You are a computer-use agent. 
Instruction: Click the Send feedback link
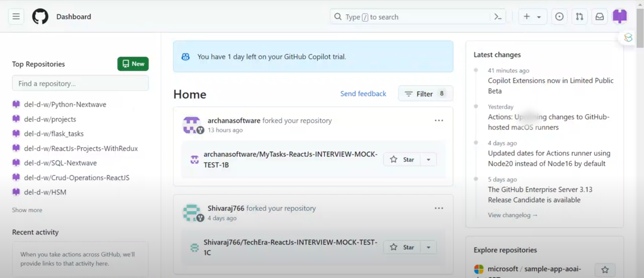click(363, 94)
